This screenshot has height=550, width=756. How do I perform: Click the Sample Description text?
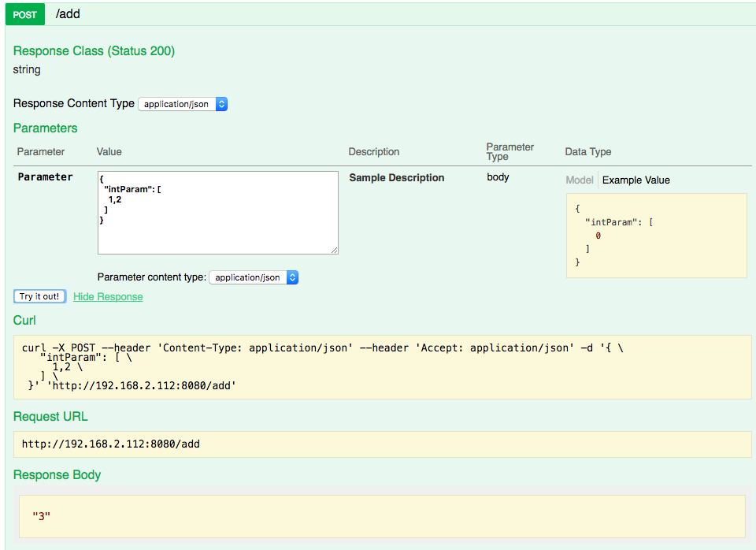click(397, 178)
